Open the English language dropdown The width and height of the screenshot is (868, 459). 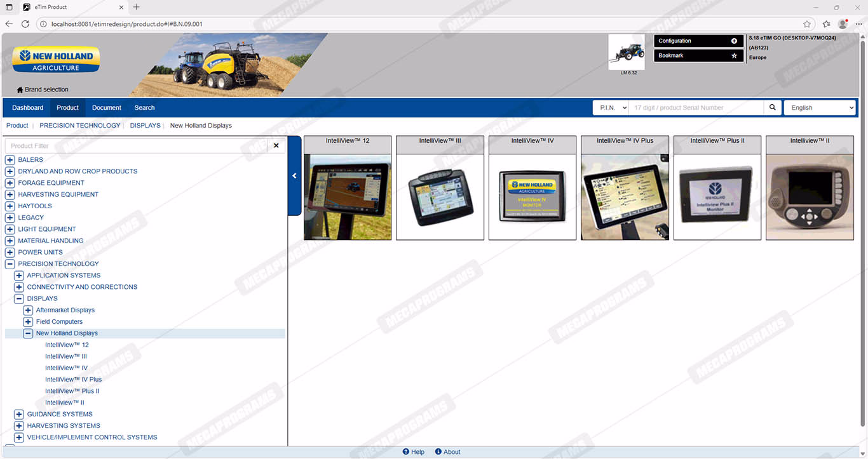click(x=819, y=108)
